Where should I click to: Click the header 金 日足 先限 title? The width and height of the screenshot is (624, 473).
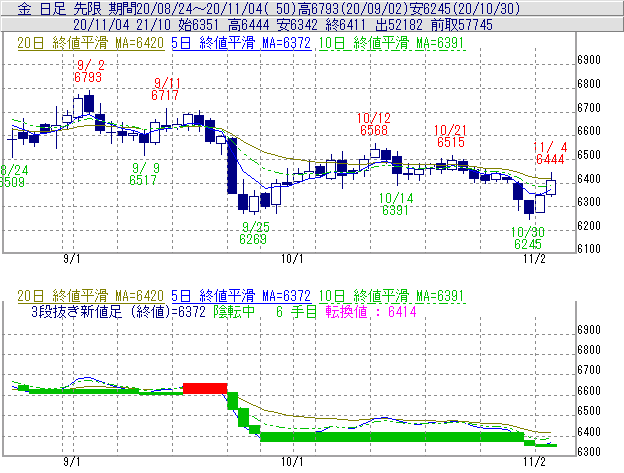[x=60, y=8]
